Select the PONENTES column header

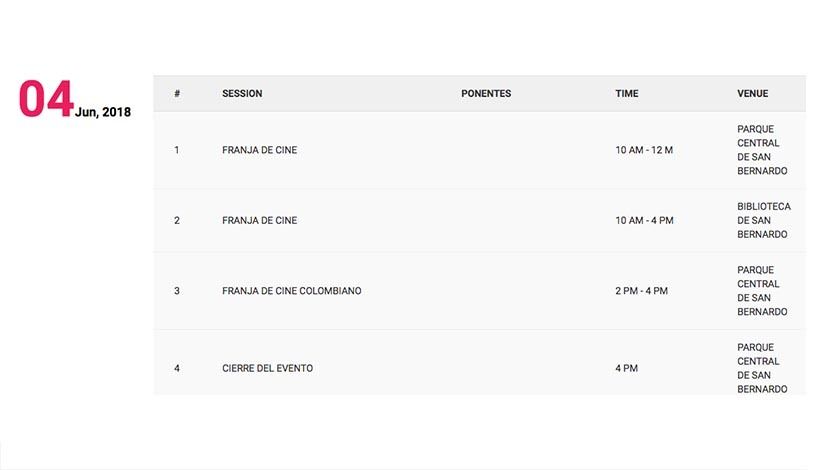486,94
